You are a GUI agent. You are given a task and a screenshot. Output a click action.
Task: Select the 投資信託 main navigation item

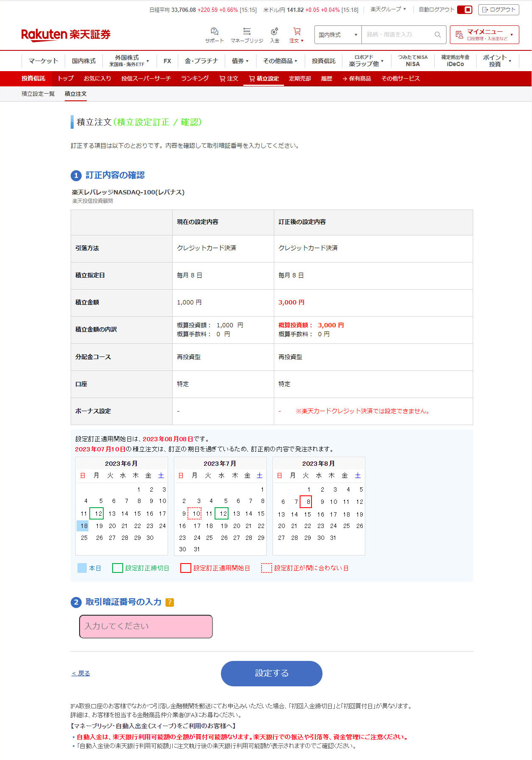coord(323,61)
